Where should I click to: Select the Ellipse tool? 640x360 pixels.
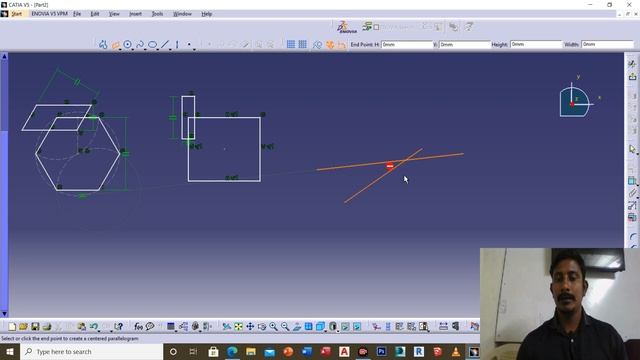[152, 44]
